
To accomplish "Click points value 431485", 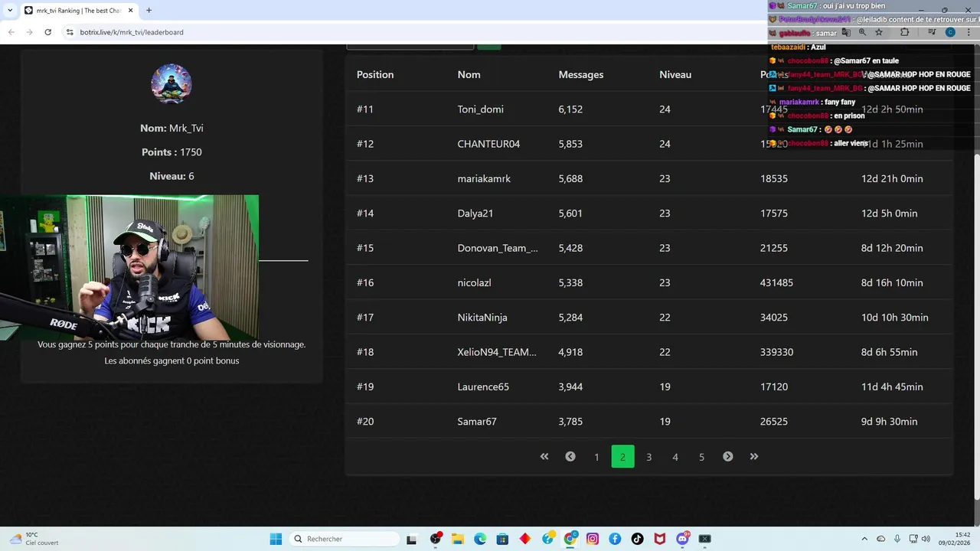I will [x=776, y=282].
